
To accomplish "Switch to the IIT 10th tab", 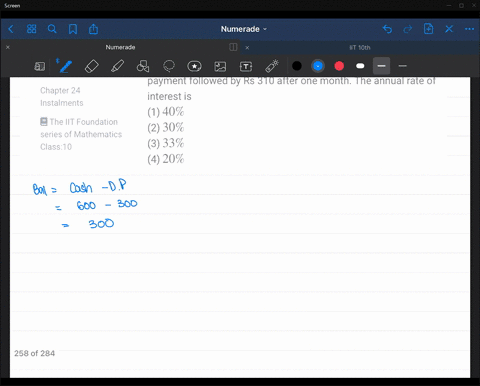I will [360, 48].
